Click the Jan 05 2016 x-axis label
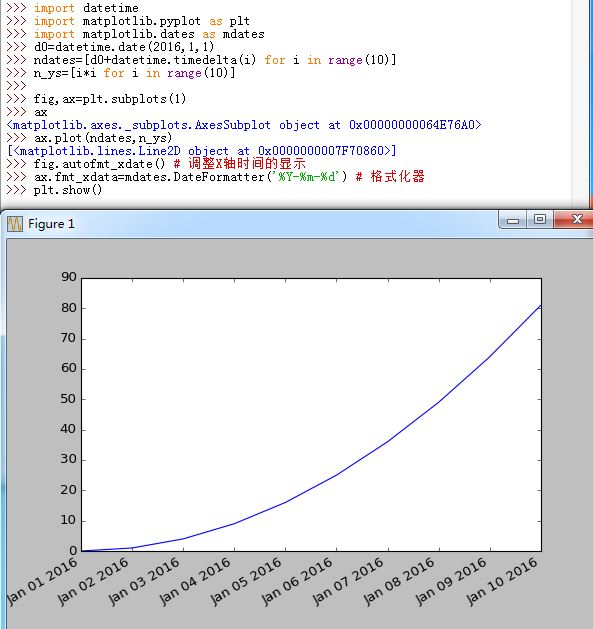The width and height of the screenshot is (593, 629). click(x=246, y=581)
